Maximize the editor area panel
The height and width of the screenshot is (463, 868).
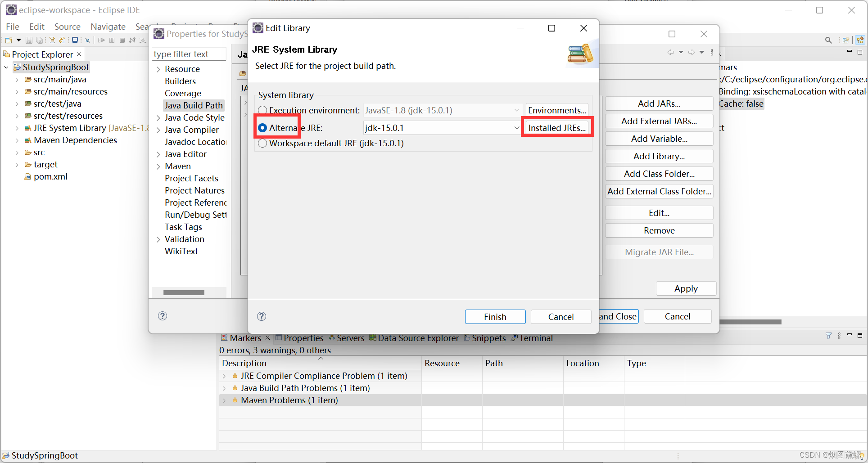click(x=860, y=52)
